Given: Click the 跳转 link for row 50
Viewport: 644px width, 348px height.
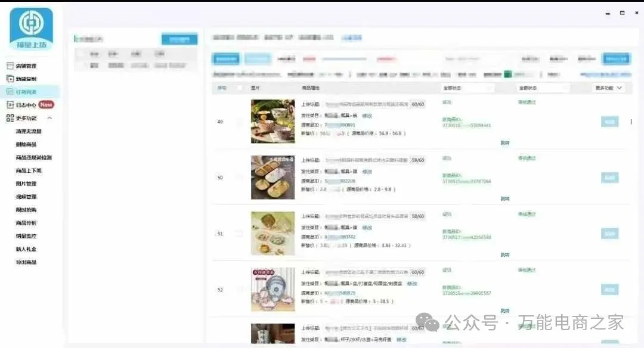Looking at the screenshot, I should coord(504,198).
